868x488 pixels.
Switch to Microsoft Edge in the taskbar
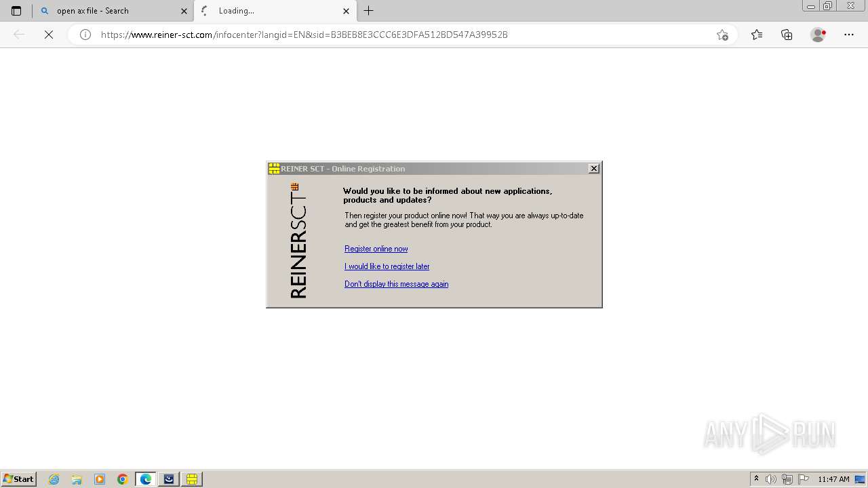(146, 479)
